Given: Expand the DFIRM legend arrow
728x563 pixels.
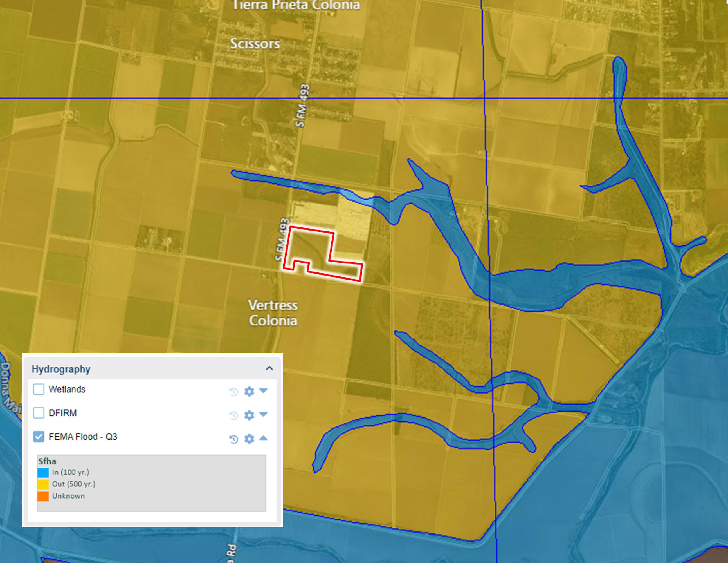Looking at the screenshot, I should coord(263,414).
